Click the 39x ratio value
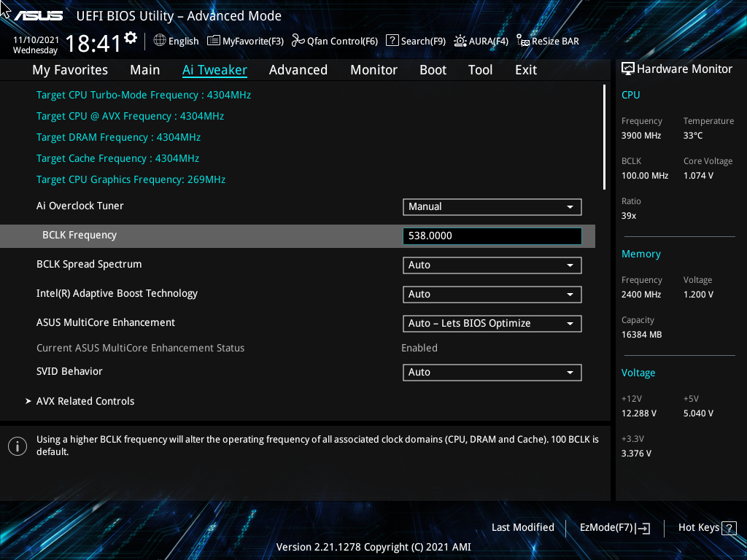This screenshot has height=560, width=747. pos(629,216)
